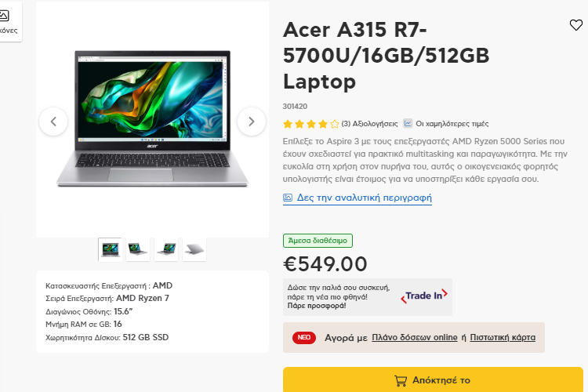Add laptop to wishlist with heart icon

(575, 25)
